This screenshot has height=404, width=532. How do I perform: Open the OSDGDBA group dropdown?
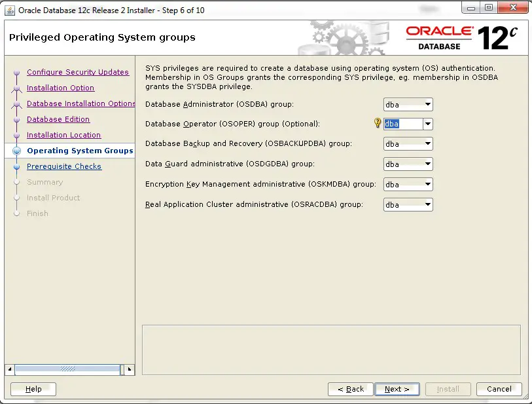click(x=408, y=164)
